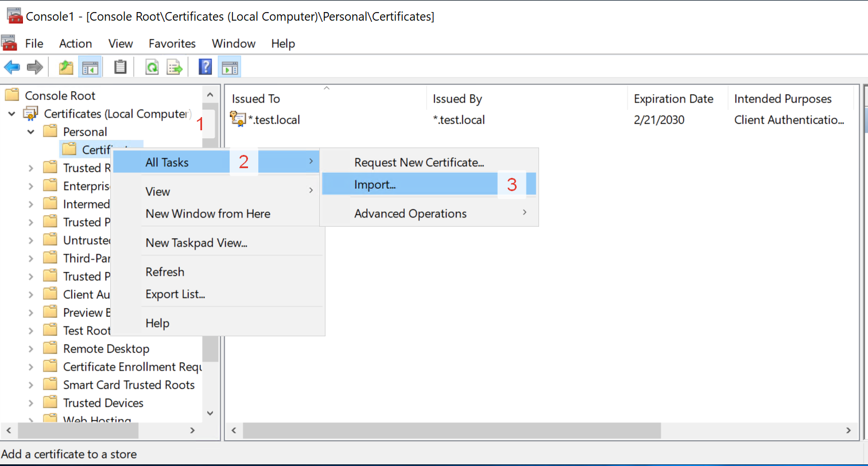Select Trusted Devices in the tree
The height and width of the screenshot is (466, 868).
103,403
